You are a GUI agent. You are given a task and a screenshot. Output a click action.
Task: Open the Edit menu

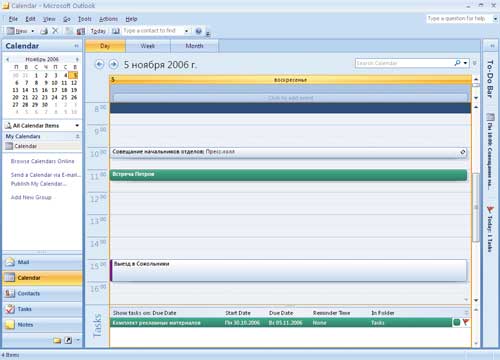(x=30, y=19)
